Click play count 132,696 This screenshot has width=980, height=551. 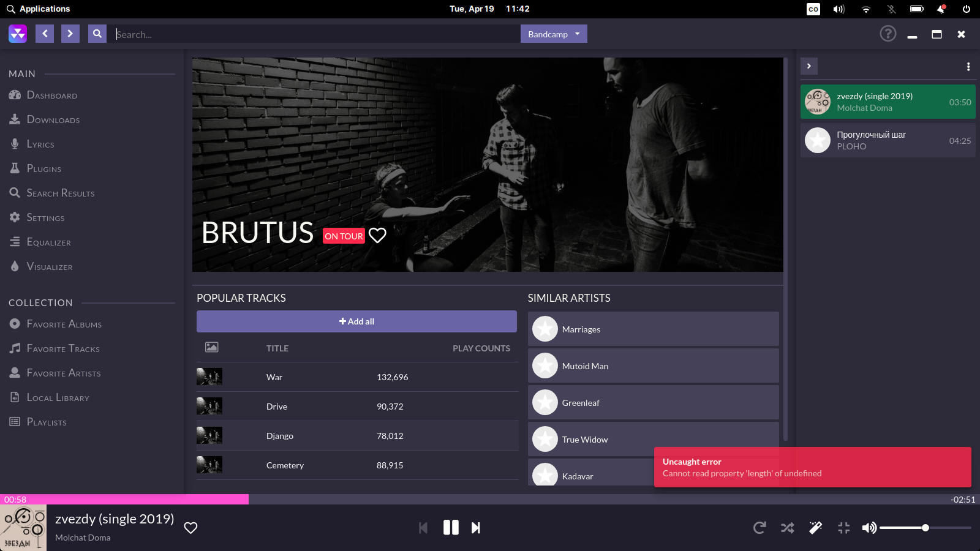point(392,377)
